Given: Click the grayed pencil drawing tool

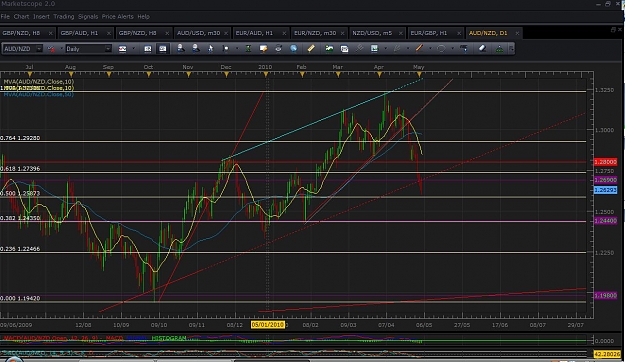Looking at the screenshot, I should 397,49.
